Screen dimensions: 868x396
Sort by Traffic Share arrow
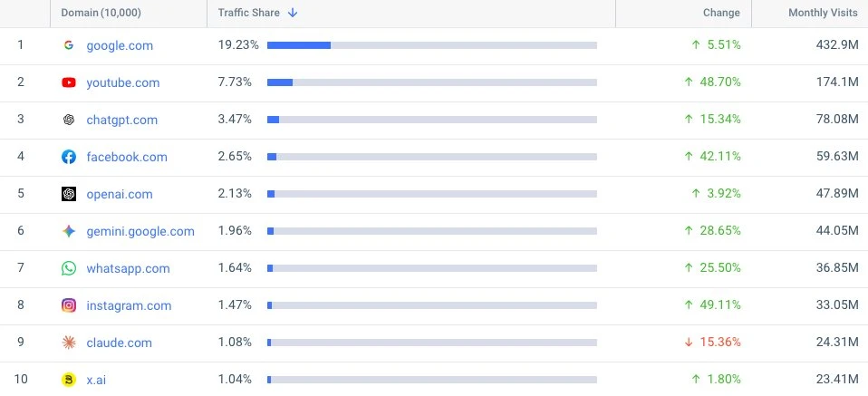[293, 13]
